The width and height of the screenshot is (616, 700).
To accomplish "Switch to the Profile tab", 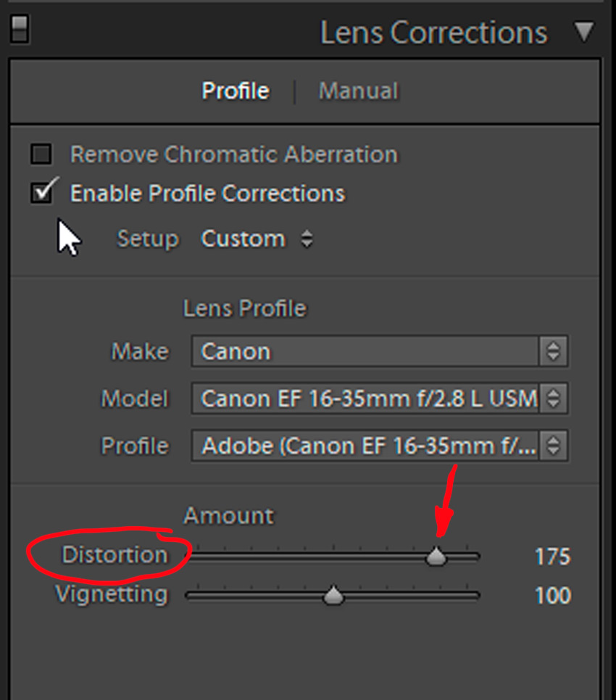I will point(236,91).
